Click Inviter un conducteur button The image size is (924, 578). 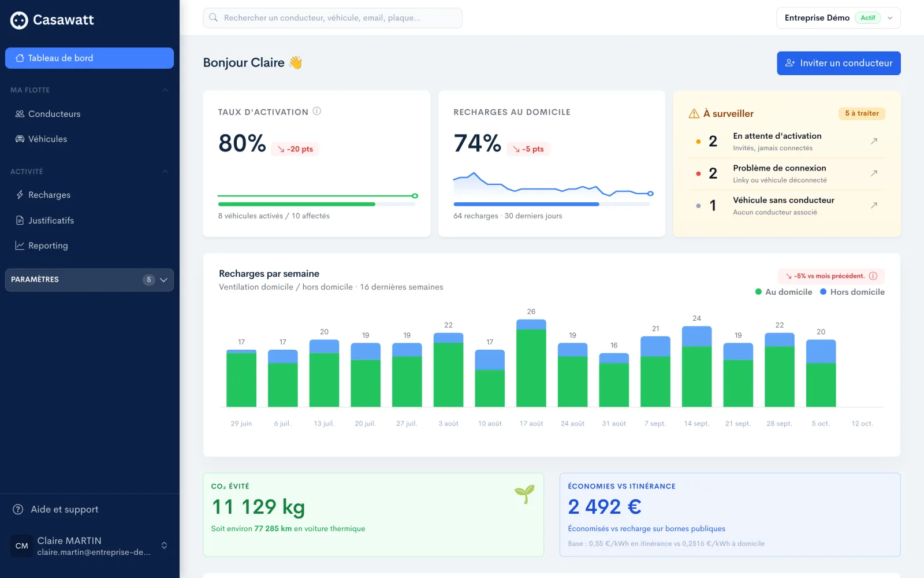click(839, 63)
